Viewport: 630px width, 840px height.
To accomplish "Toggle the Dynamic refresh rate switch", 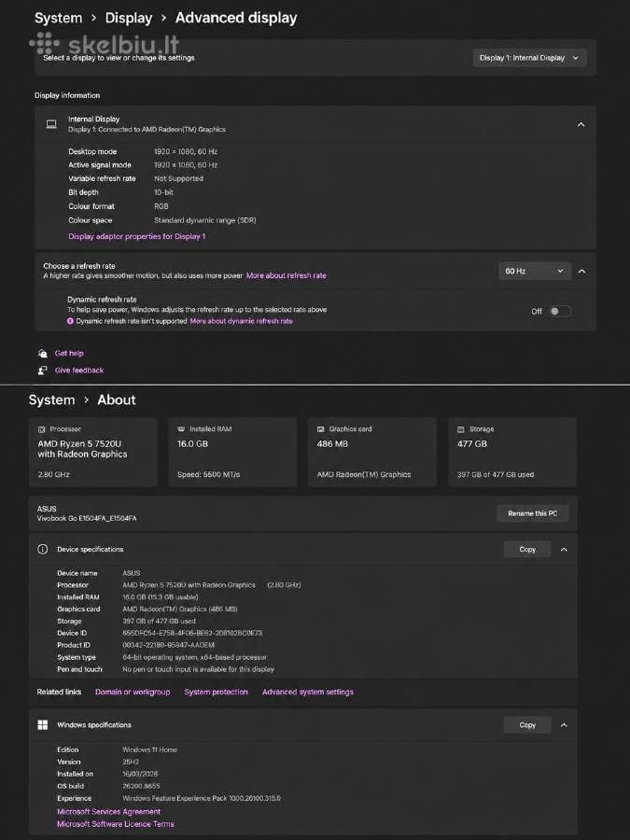I will point(560,311).
